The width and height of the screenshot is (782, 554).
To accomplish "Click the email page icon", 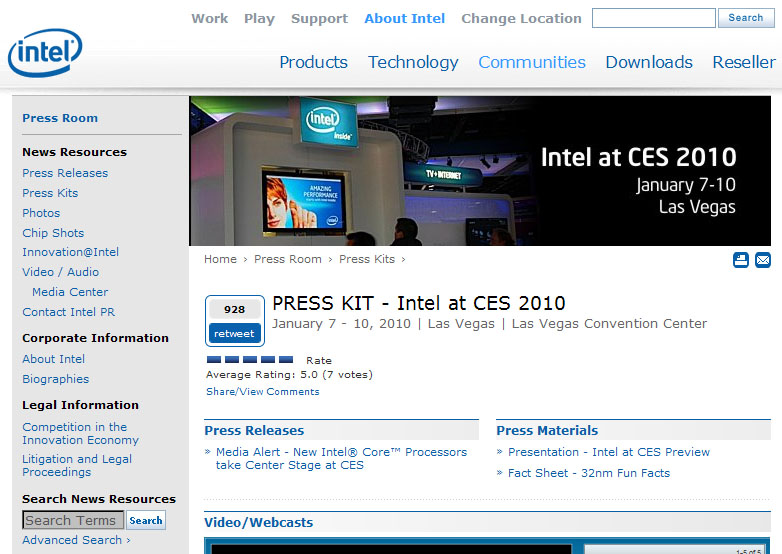I will pyautogui.click(x=763, y=260).
